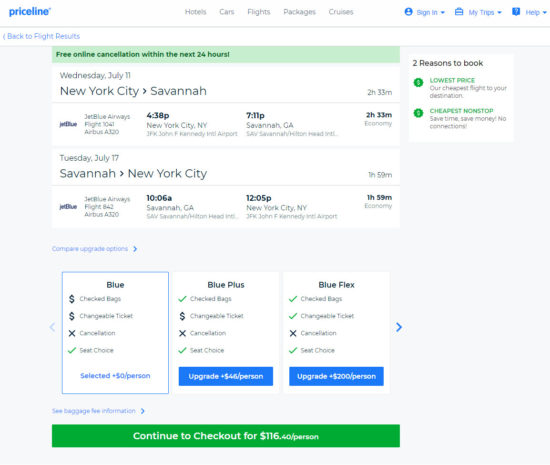Click the My Trips briefcase icon
This screenshot has width=550, height=465.
click(x=459, y=12)
